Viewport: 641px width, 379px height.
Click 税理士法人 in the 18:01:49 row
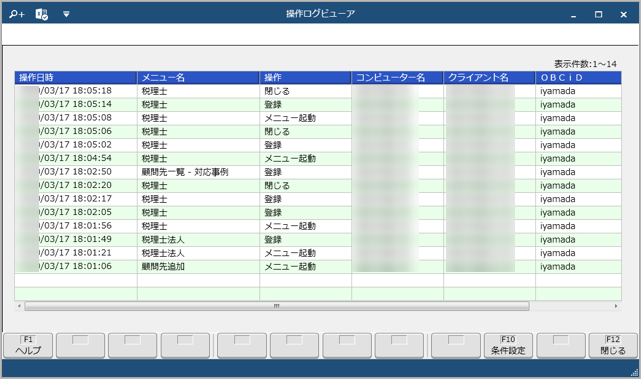coord(163,240)
